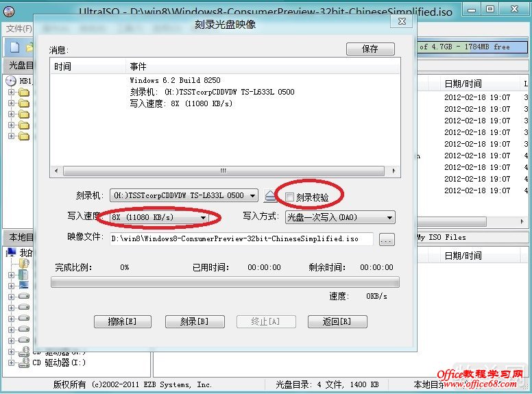Click the 0% 完成比例 value
This screenshot has height=394, width=532.
(x=125, y=267)
